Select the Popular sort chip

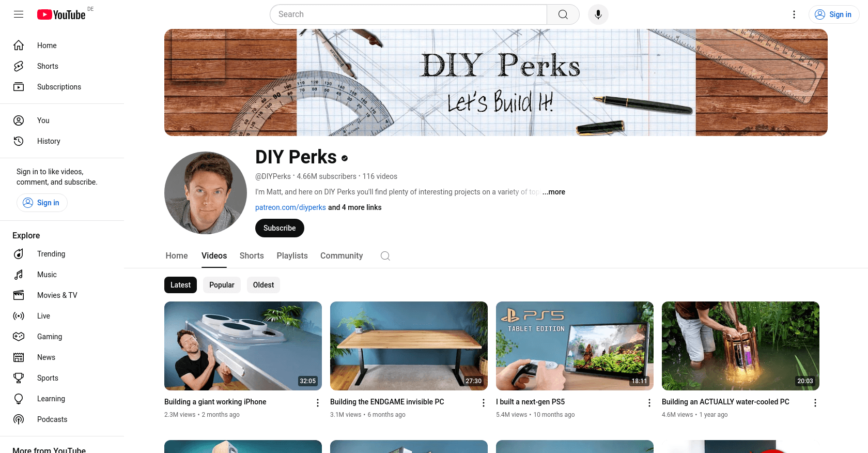[x=222, y=285]
